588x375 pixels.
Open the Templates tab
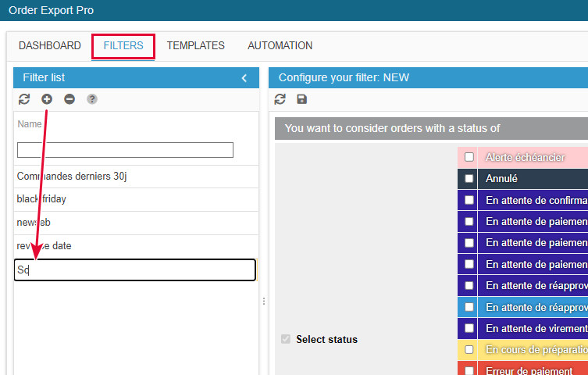click(x=195, y=46)
